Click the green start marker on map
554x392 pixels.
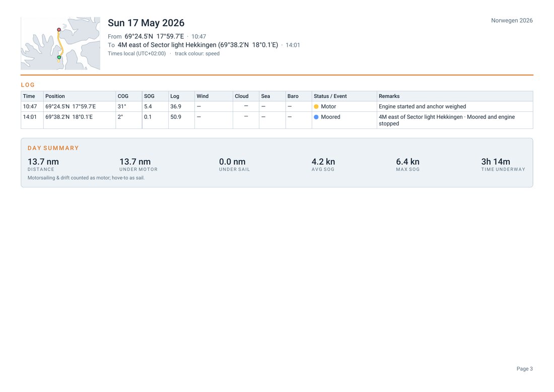[59, 57]
